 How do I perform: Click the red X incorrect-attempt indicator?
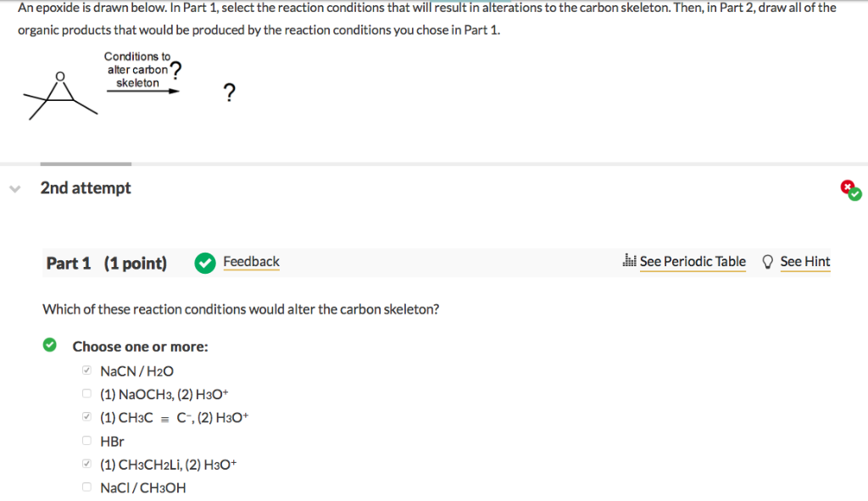tap(847, 186)
